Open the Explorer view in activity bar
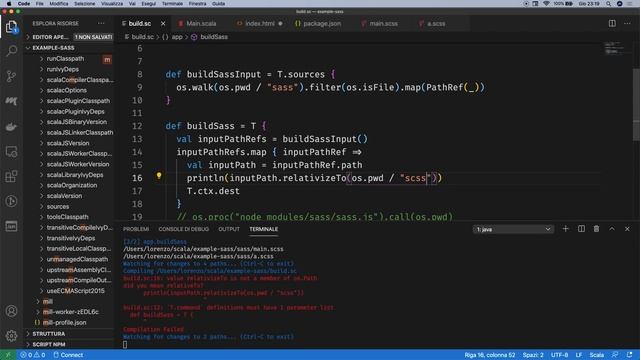Image resolution: width=640 pixels, height=360 pixels. (11, 27)
